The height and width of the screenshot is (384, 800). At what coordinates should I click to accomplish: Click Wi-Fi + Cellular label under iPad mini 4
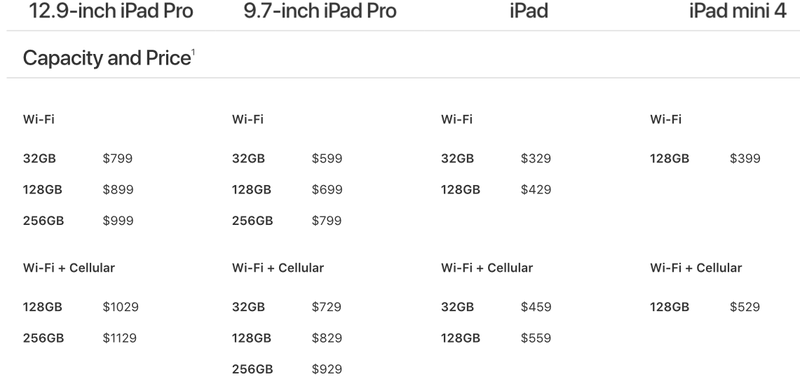coord(696,268)
